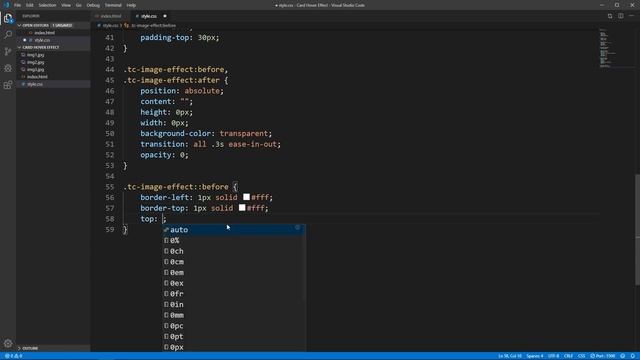
Task: Click the border-top #fff color swatch
Action: pyautogui.click(x=242, y=208)
